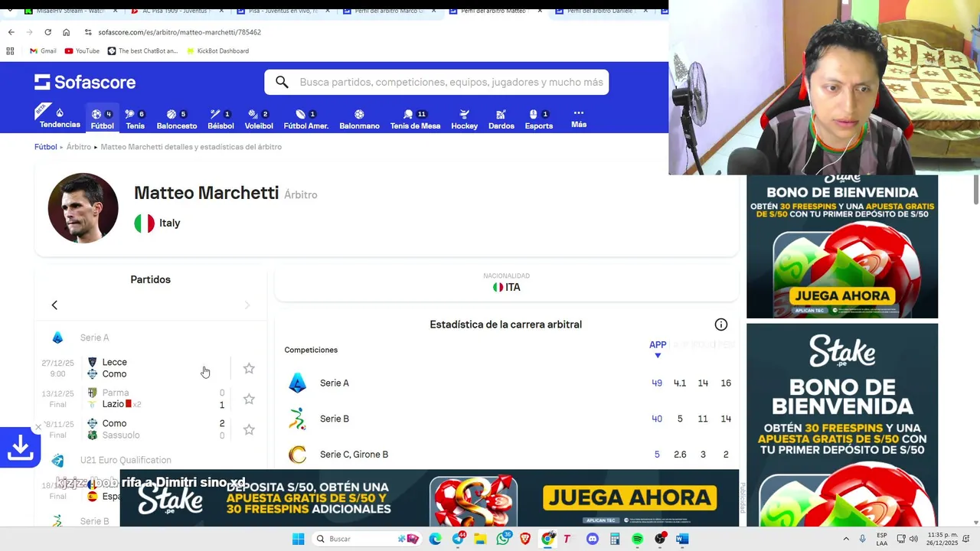Viewport: 980px width, 551px height.
Task: Click the magnifier icon in search bar
Action: pyautogui.click(x=282, y=82)
